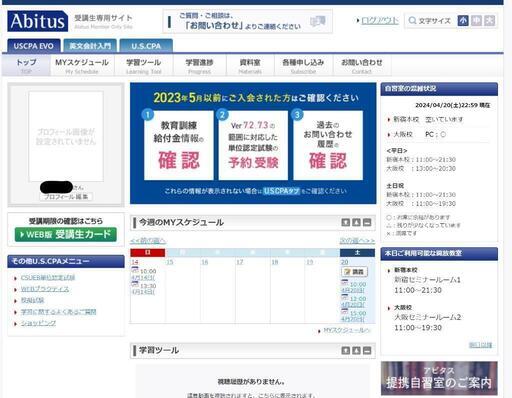Open the 講義 memo icon on day 20
This screenshot has height=398, width=512.
pos(354,272)
